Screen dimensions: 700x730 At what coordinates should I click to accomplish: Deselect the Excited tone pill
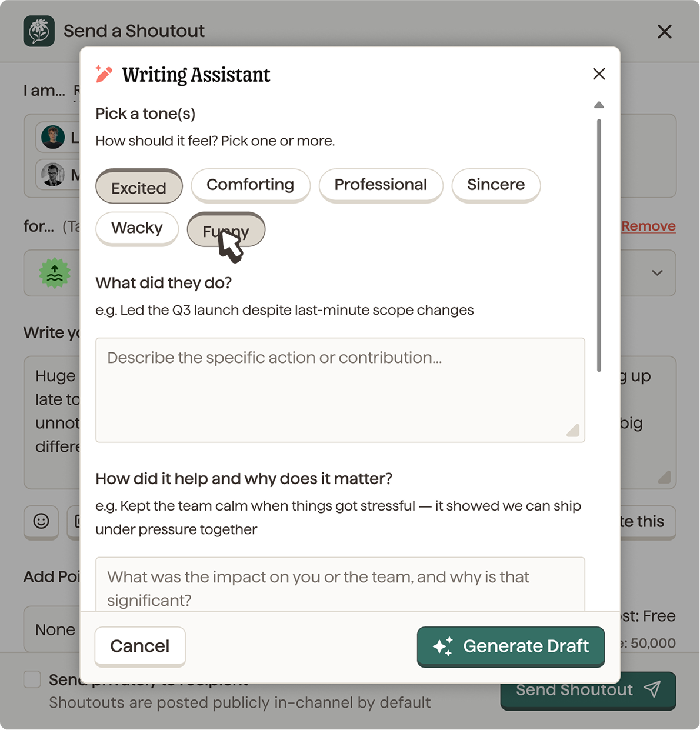tap(139, 186)
